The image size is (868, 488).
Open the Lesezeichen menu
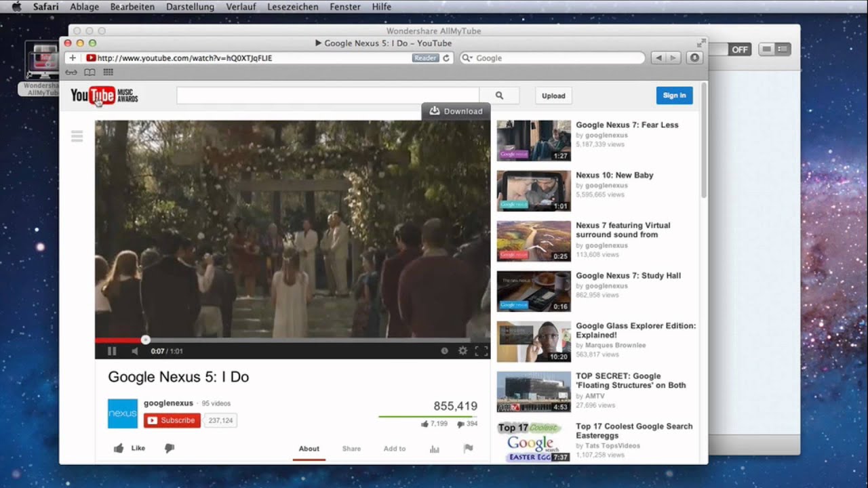point(293,7)
